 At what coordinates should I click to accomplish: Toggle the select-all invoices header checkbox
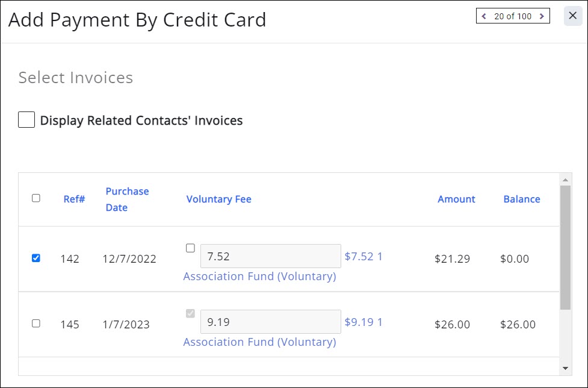(x=36, y=198)
